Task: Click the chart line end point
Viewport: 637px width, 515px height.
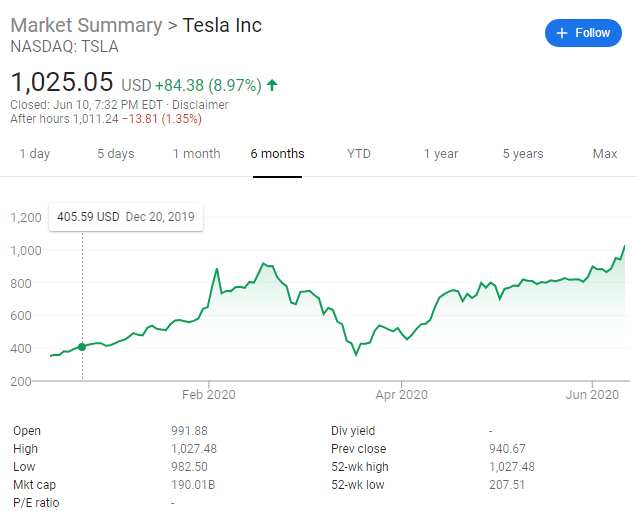Action: coord(626,245)
